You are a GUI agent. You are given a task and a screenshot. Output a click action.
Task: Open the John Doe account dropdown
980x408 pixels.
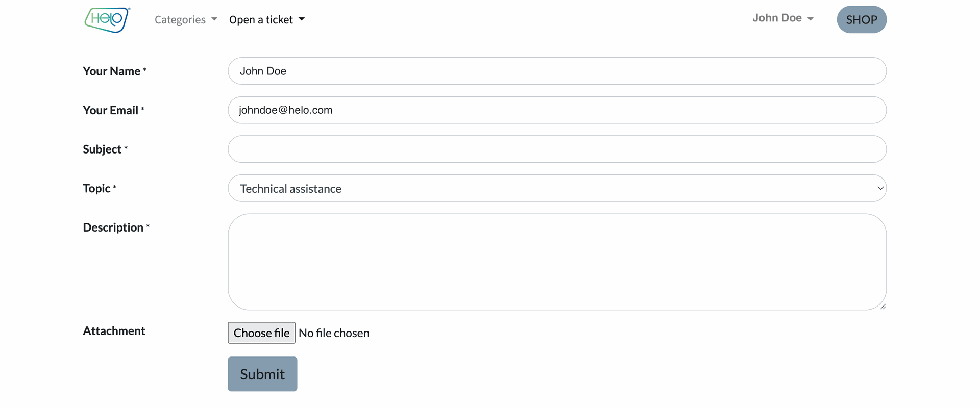point(777,18)
